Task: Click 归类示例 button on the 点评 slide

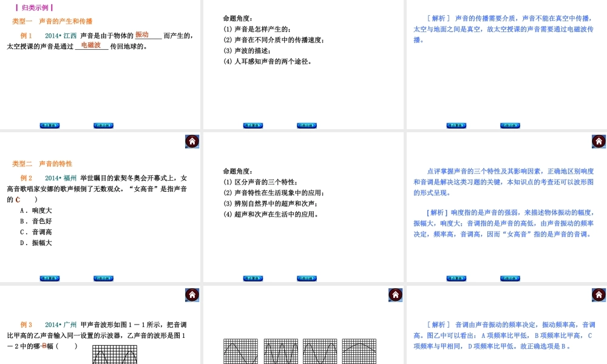Action: [x=510, y=278]
